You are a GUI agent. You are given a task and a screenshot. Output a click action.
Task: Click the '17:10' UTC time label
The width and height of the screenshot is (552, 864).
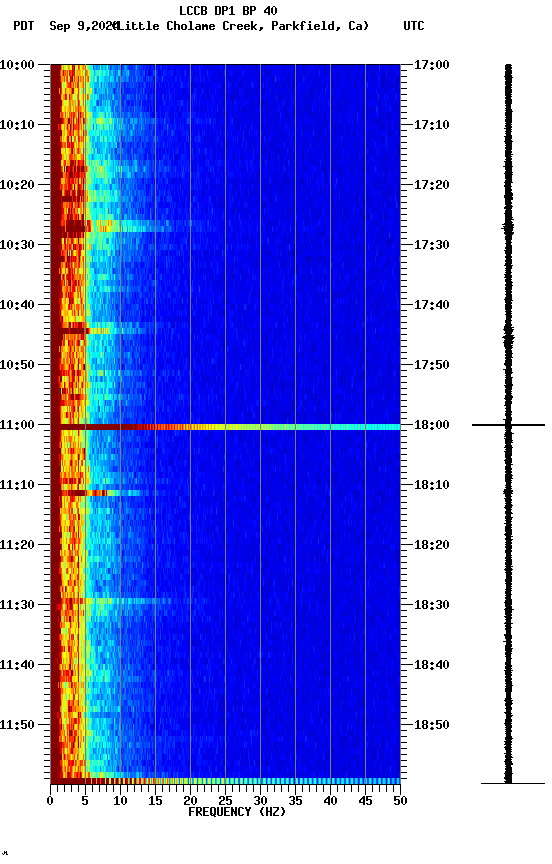click(x=432, y=125)
